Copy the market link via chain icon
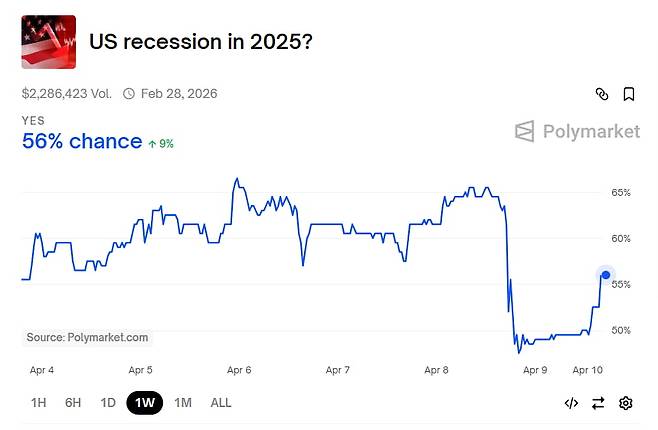Screen dimensions: 658x430 tap(602, 94)
